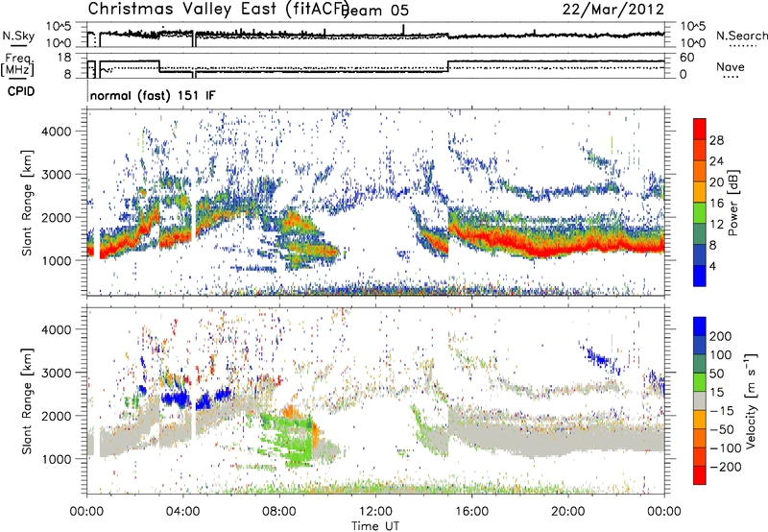Click the left '10^5' noise axis tick

coord(60,27)
